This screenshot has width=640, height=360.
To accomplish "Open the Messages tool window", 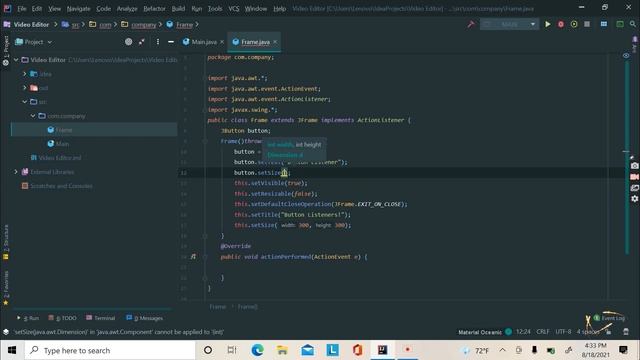I will pos(144,318).
